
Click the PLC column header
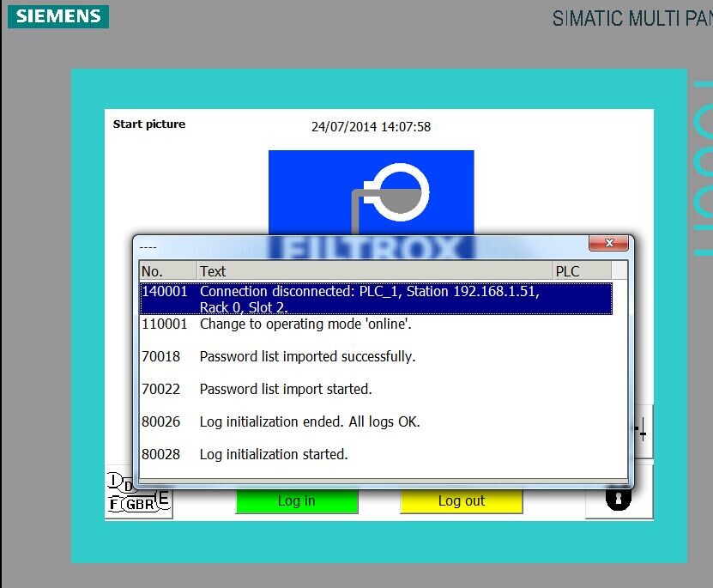pyautogui.click(x=582, y=271)
